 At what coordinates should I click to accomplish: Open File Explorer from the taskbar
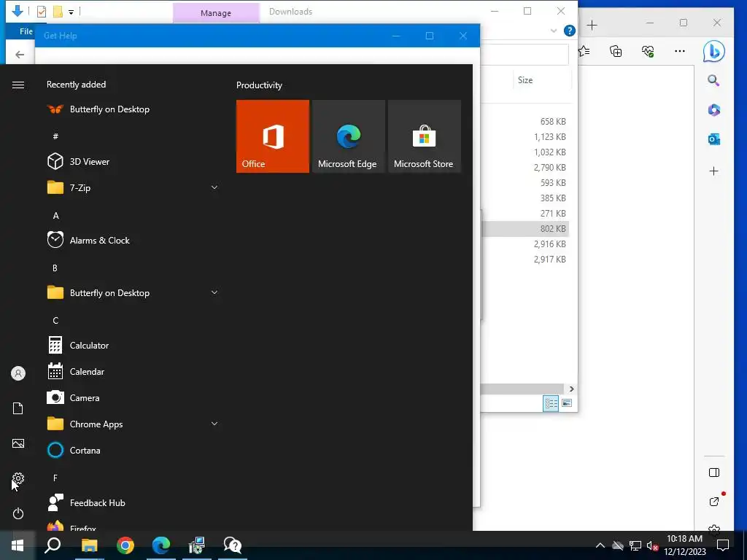coord(89,545)
